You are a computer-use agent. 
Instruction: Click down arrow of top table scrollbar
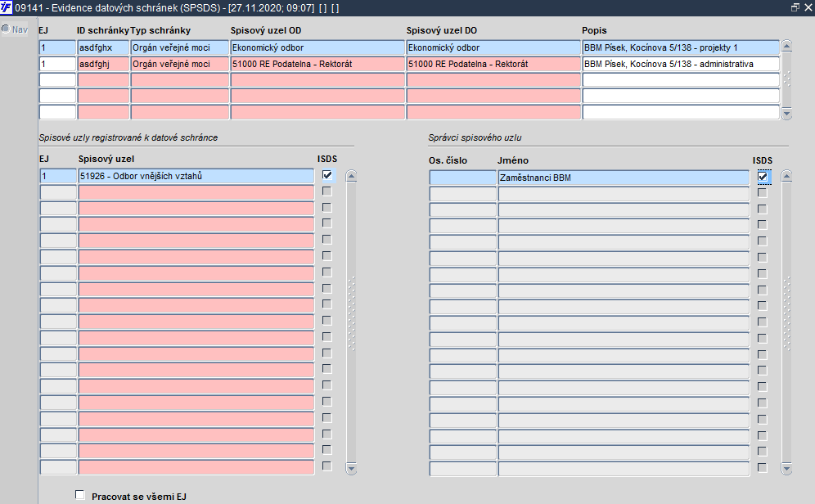tap(786, 114)
